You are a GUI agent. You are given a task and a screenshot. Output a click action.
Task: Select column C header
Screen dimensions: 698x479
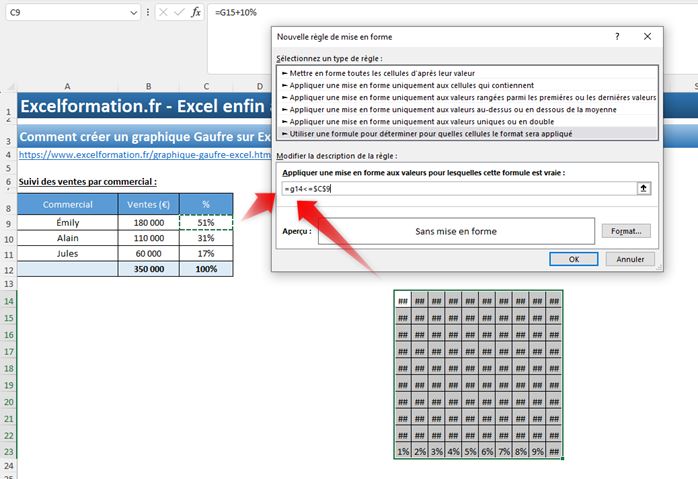tap(206, 86)
